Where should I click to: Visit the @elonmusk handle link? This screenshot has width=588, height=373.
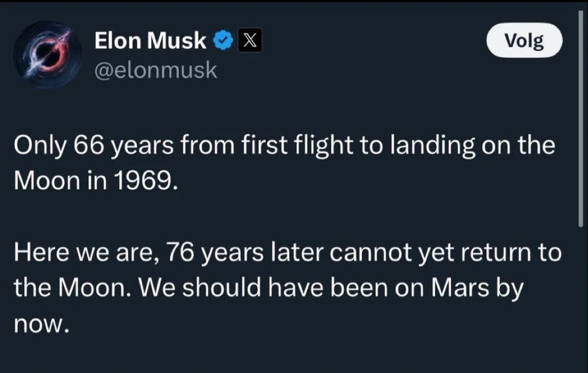pyautogui.click(x=155, y=70)
